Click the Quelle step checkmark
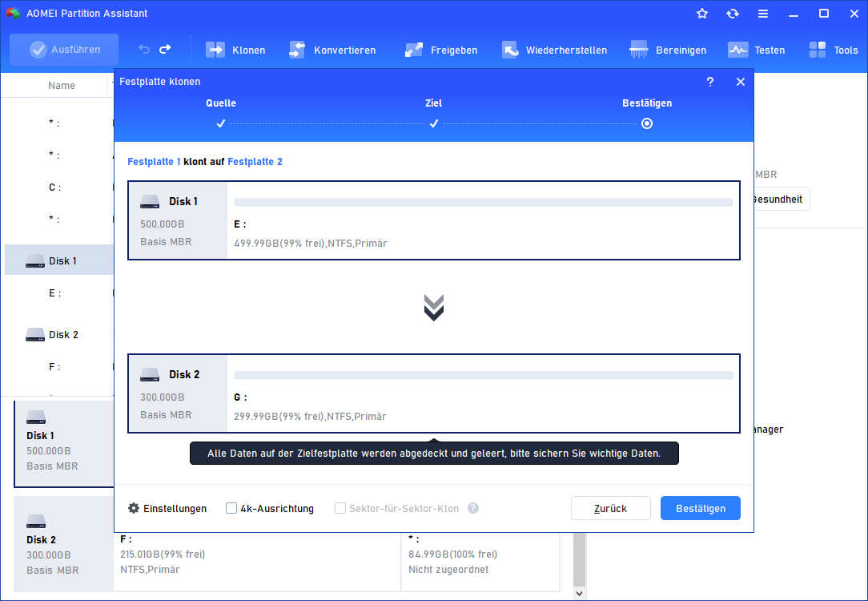 click(221, 123)
